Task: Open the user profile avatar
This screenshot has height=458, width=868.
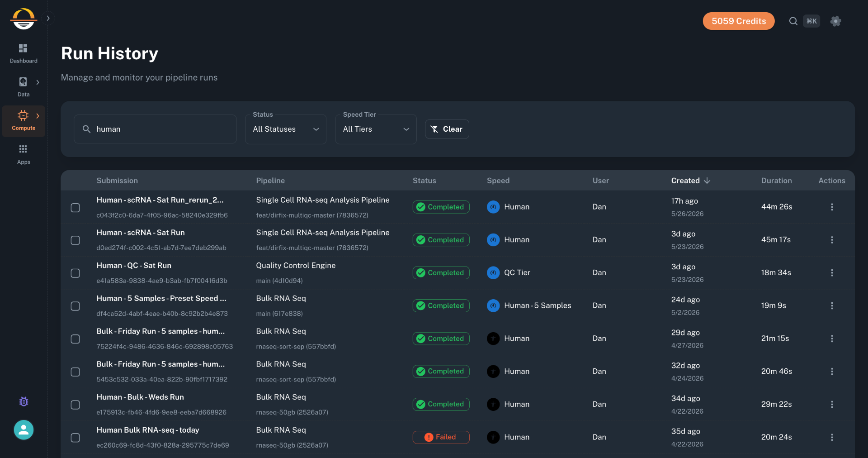Action: [24, 430]
